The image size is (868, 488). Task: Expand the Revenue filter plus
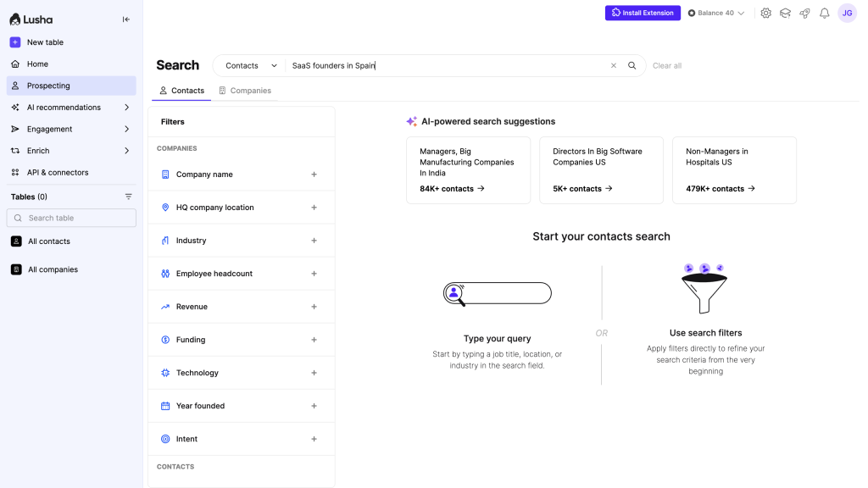(314, 307)
